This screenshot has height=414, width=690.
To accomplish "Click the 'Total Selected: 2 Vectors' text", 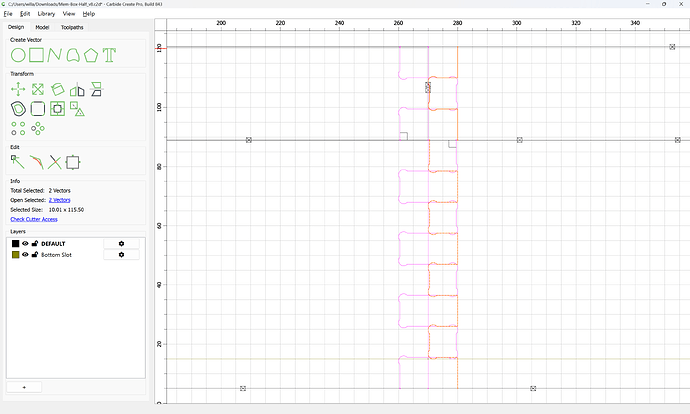I will click(40, 191).
